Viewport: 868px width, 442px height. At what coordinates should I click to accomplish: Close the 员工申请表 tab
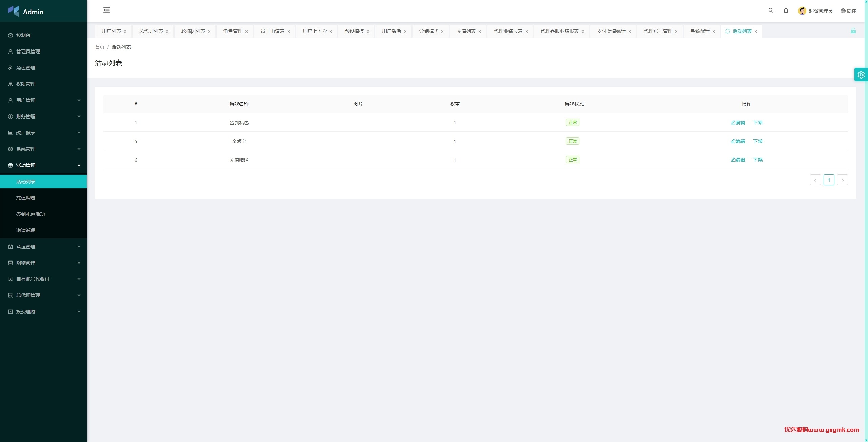(289, 31)
